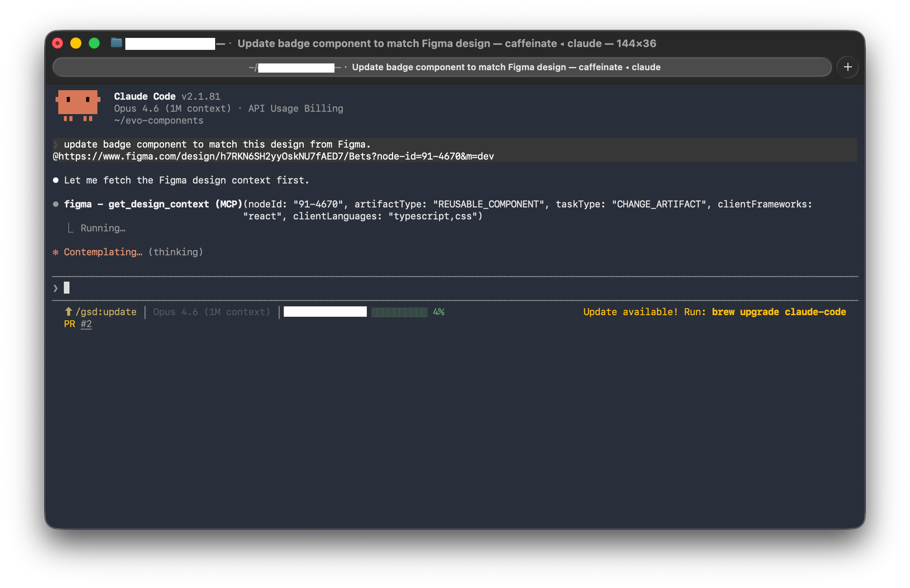Click status bar 'Opus 4.6 (1M context)' model label
910x588 pixels.
tap(212, 312)
